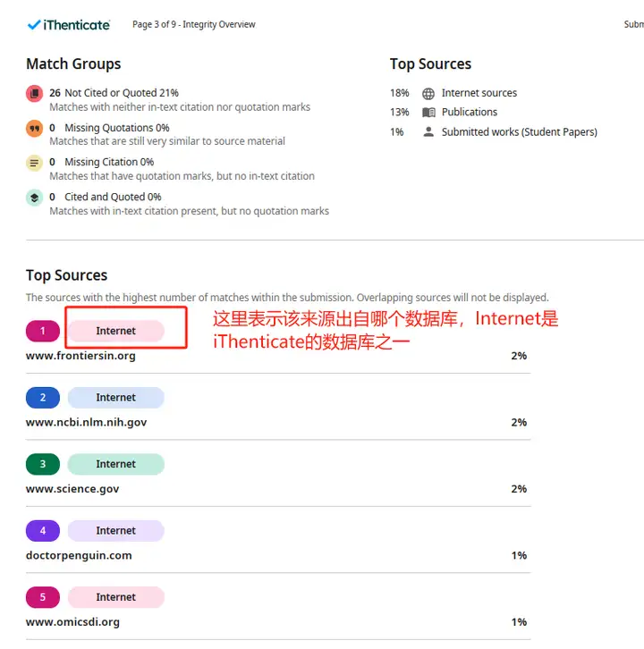Click the Internet sources globe icon
The image size is (644, 649).
click(x=428, y=94)
